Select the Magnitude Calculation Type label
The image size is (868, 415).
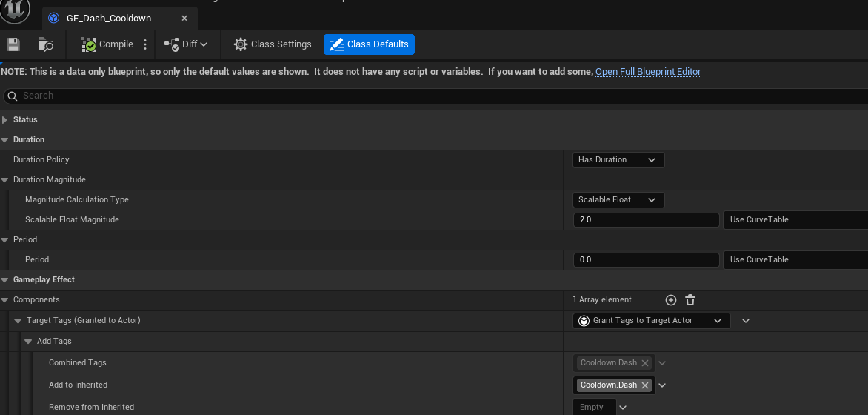tap(77, 199)
